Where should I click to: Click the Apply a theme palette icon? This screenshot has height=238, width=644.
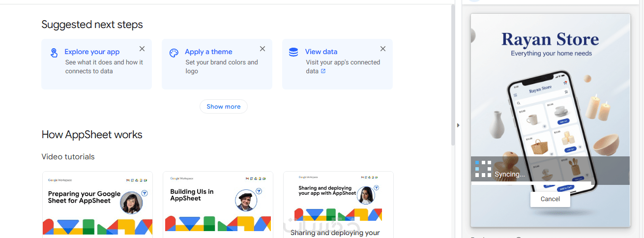174,53
